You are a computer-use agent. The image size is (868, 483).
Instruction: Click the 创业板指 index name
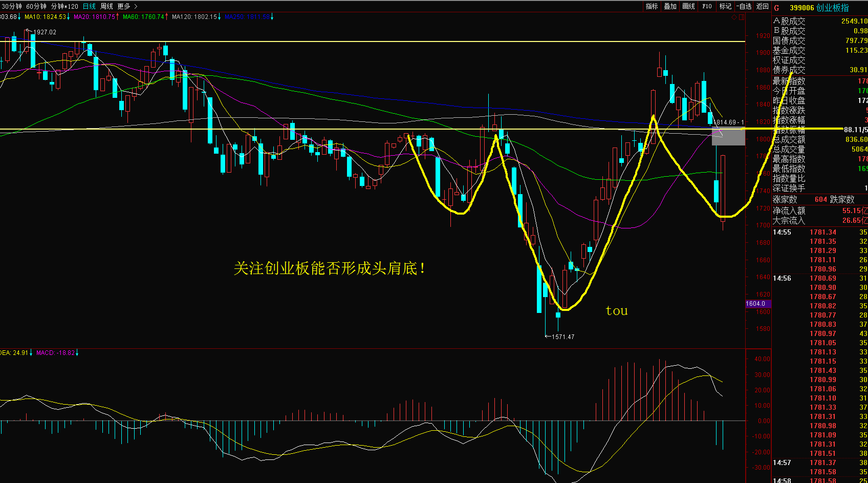pyautogui.click(x=832, y=8)
